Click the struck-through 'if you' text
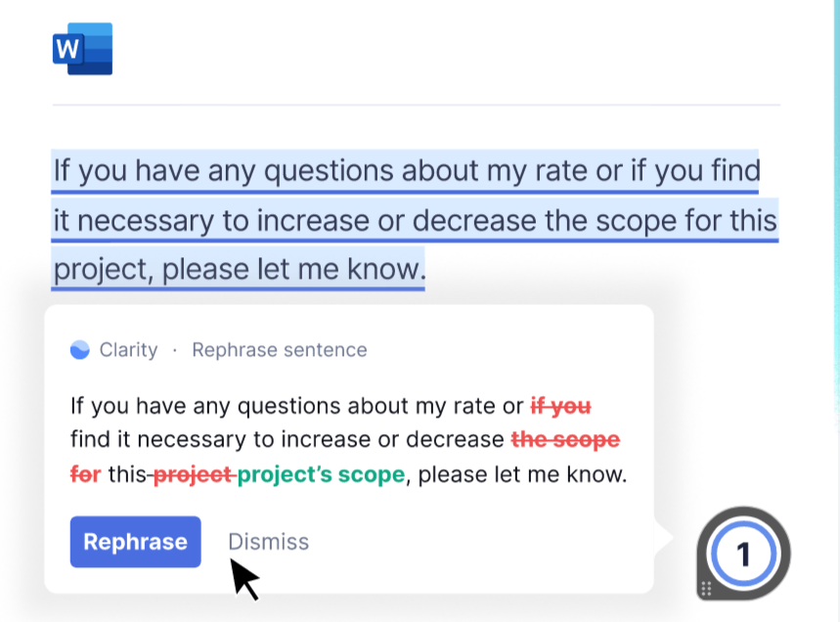Screen dimensions: 840x622 click(561, 406)
